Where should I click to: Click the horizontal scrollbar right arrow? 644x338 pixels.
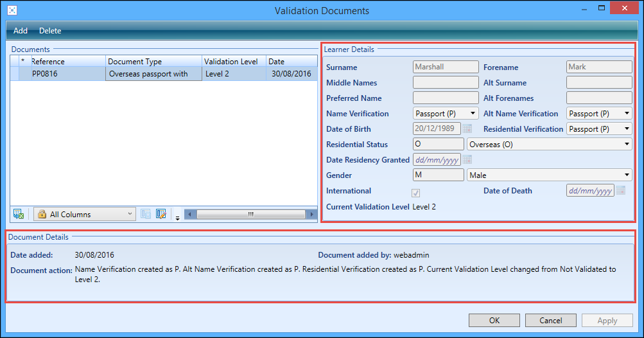(312, 214)
